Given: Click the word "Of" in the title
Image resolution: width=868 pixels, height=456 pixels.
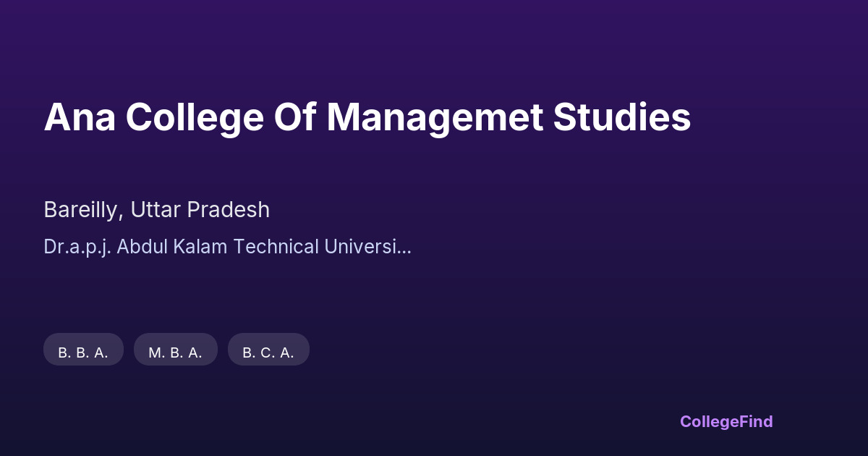Looking at the screenshot, I should click(x=296, y=118).
